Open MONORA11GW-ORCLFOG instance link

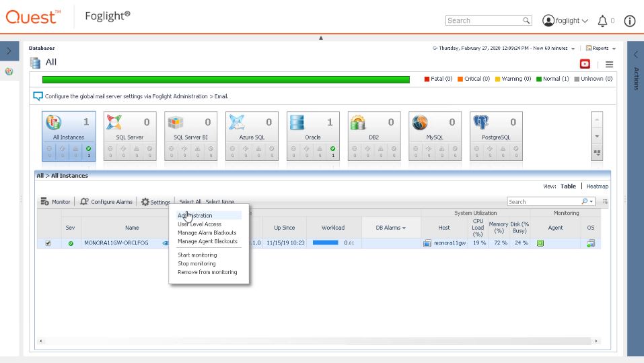tap(116, 243)
